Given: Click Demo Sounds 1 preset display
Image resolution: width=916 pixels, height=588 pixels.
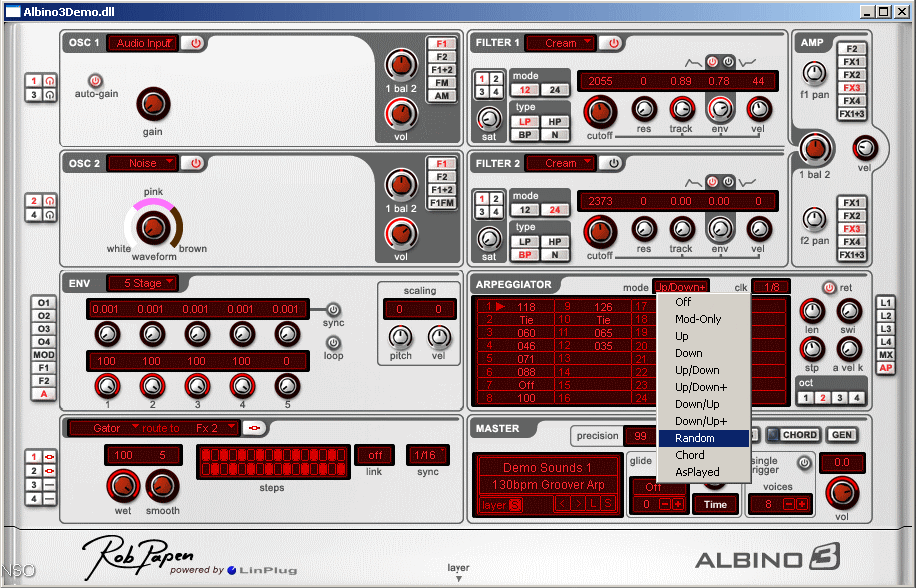Looking at the screenshot, I should pyautogui.click(x=547, y=468).
